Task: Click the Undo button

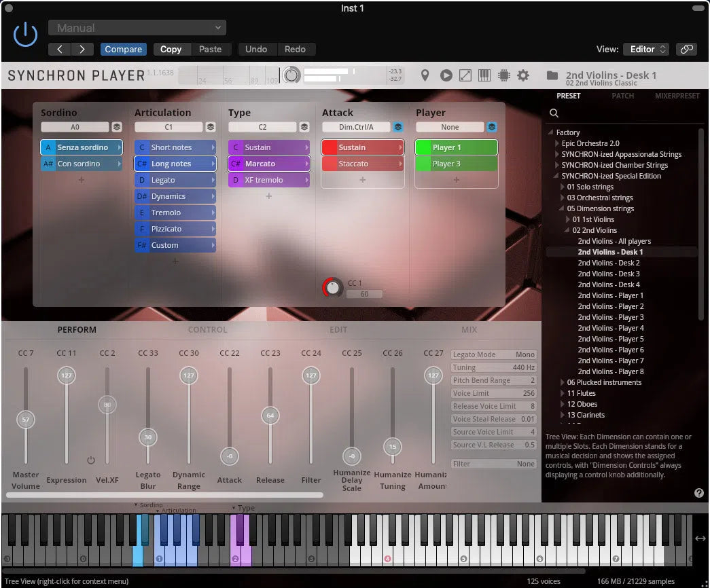Action: tap(256, 49)
